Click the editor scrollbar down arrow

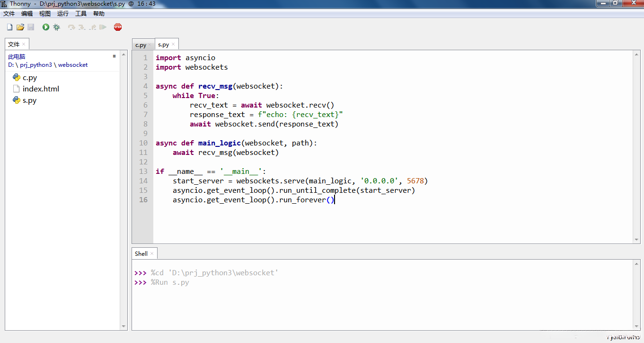coord(636,240)
